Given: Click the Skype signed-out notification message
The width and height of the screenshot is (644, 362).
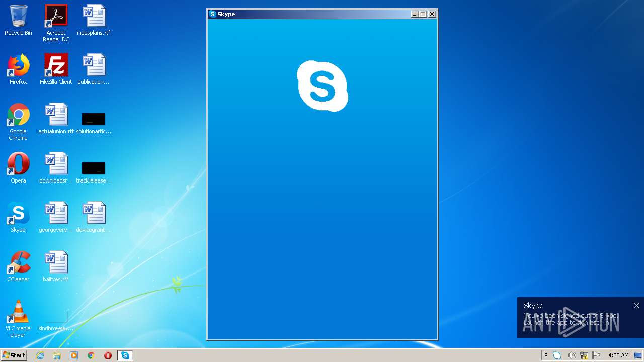Looking at the screenshot, I should [571, 319].
